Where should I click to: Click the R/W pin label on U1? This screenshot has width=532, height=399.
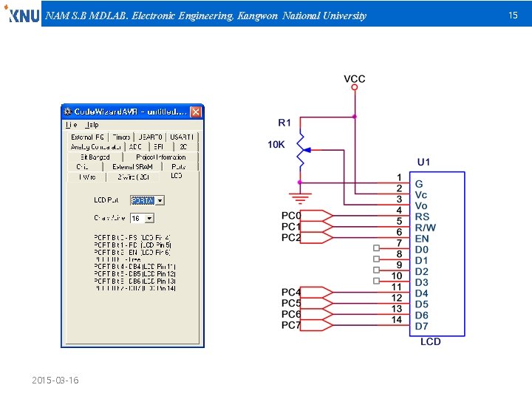pos(426,228)
